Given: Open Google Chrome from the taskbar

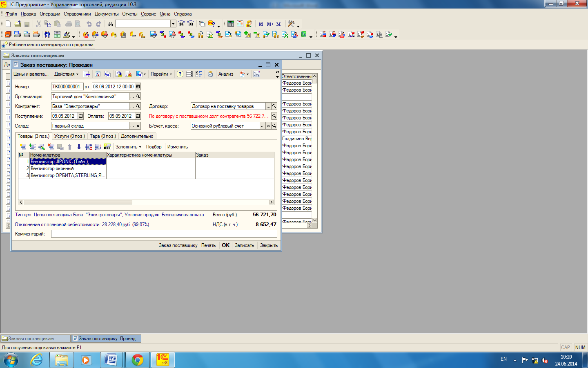Looking at the screenshot, I should [x=138, y=360].
